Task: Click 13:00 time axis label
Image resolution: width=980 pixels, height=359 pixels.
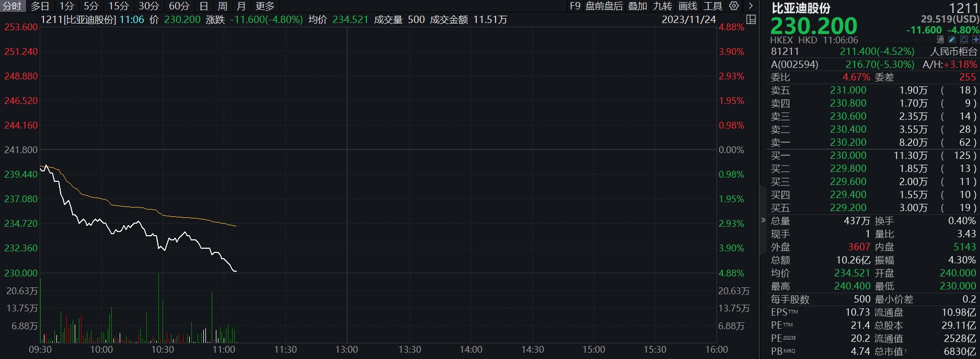Action: 347,350
